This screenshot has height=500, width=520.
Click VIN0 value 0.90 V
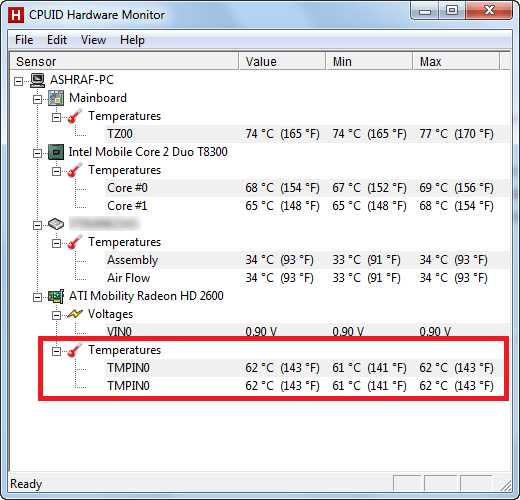261,332
